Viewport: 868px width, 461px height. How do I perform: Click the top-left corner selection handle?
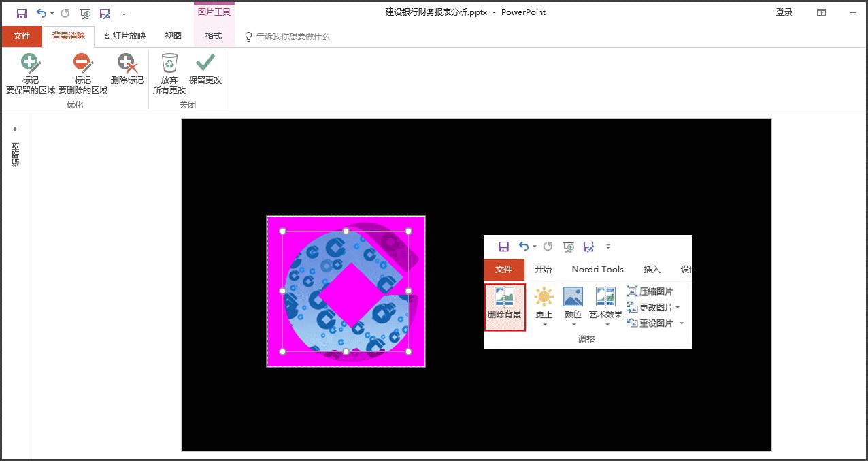pos(283,231)
